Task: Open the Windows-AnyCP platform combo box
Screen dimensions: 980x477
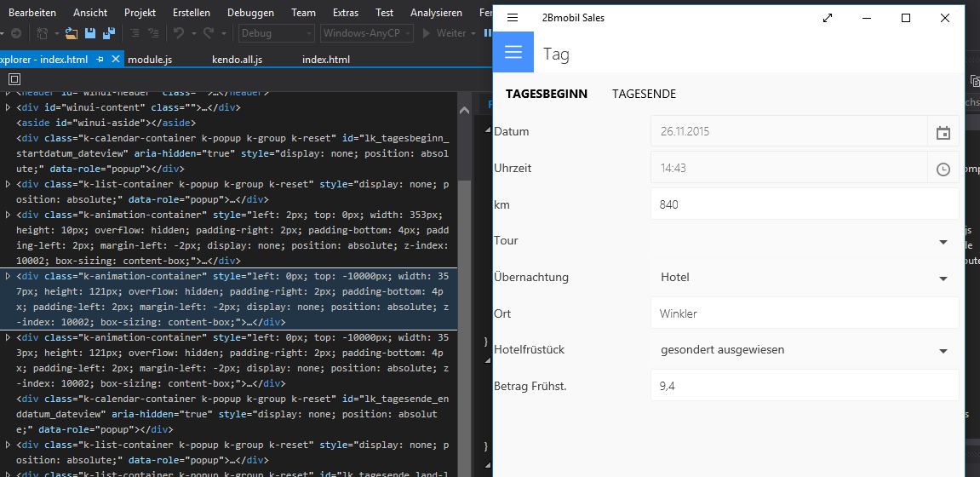Action: click(367, 33)
